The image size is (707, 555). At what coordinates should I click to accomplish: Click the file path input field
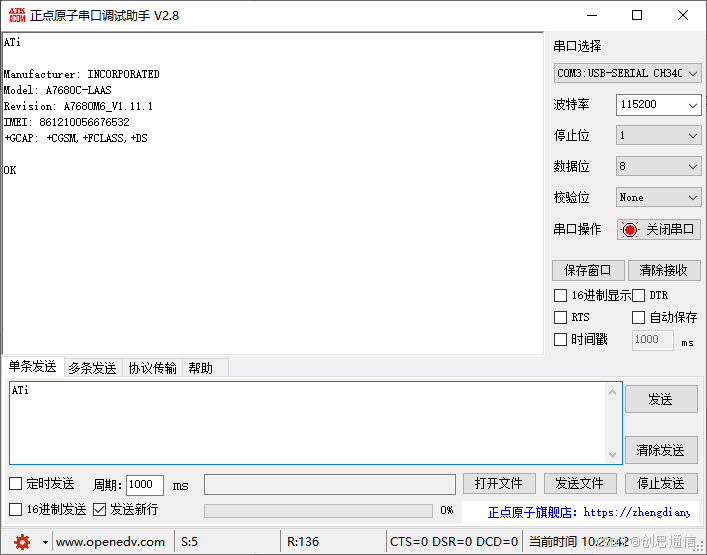pyautogui.click(x=330, y=484)
